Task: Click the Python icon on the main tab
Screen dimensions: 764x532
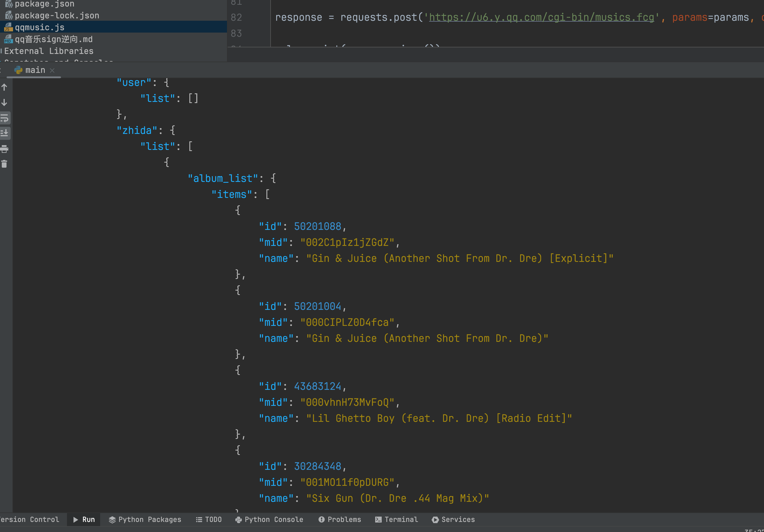Action: pyautogui.click(x=18, y=70)
